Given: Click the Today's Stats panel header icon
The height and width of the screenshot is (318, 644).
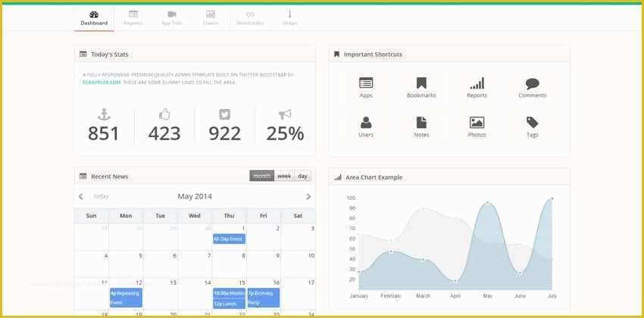Looking at the screenshot, I should (x=83, y=55).
